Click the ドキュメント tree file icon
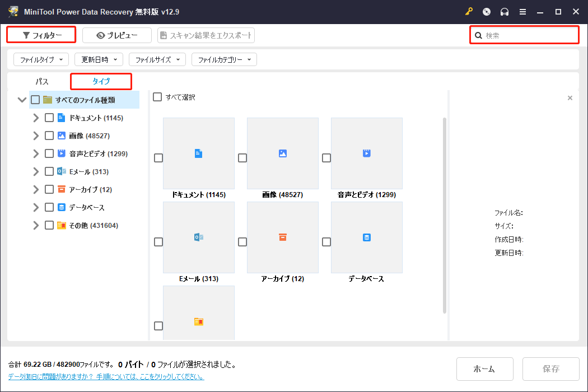Image resolution: width=588 pixels, height=392 pixels. tap(61, 118)
